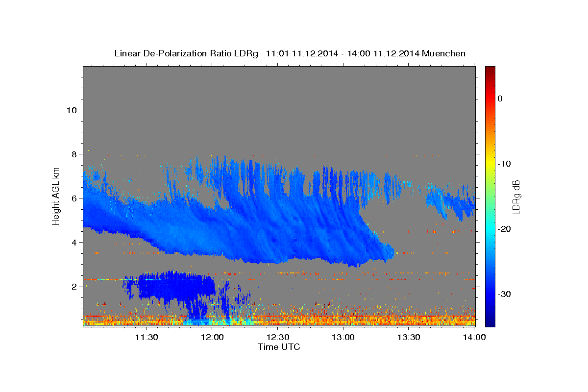588x392 pixels.
Task: Click the 'Muenchen' location in the title
Action: 443,53
